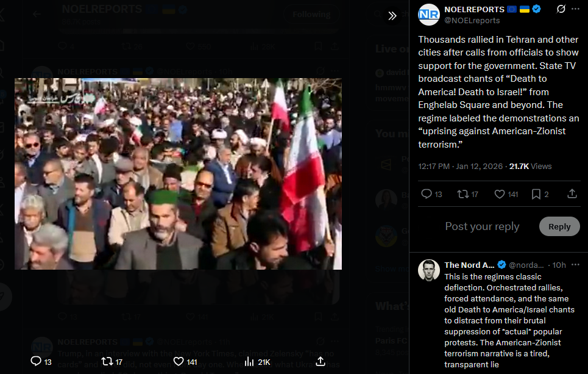Open the more options menu on NOELREPORTS post
The height and width of the screenshot is (374, 588).
click(x=576, y=9)
